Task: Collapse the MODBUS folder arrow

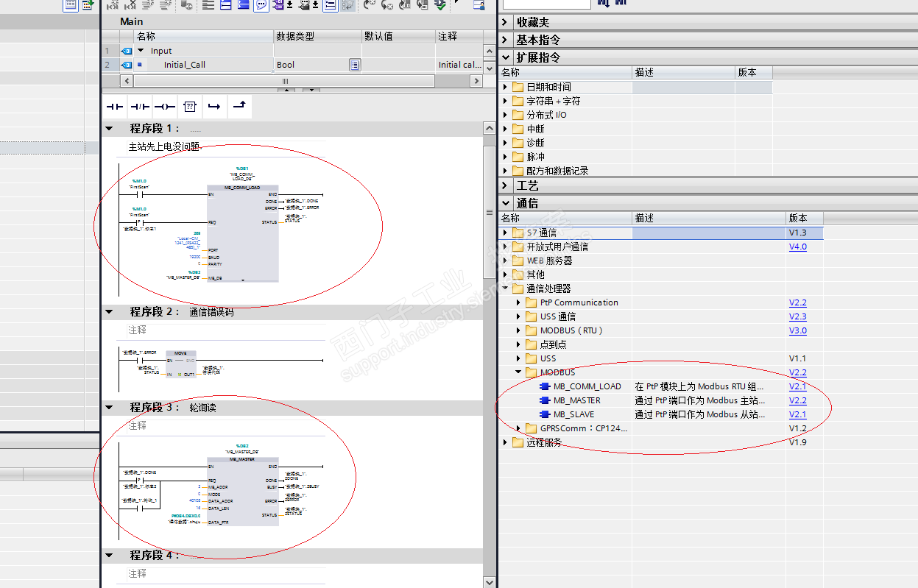Action: 519,372
